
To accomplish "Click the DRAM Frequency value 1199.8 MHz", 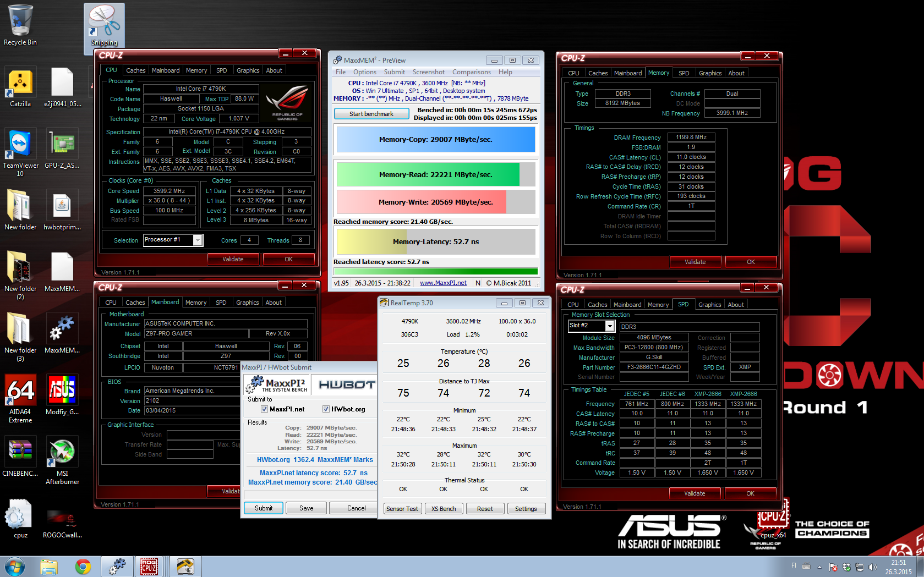I will (691, 138).
